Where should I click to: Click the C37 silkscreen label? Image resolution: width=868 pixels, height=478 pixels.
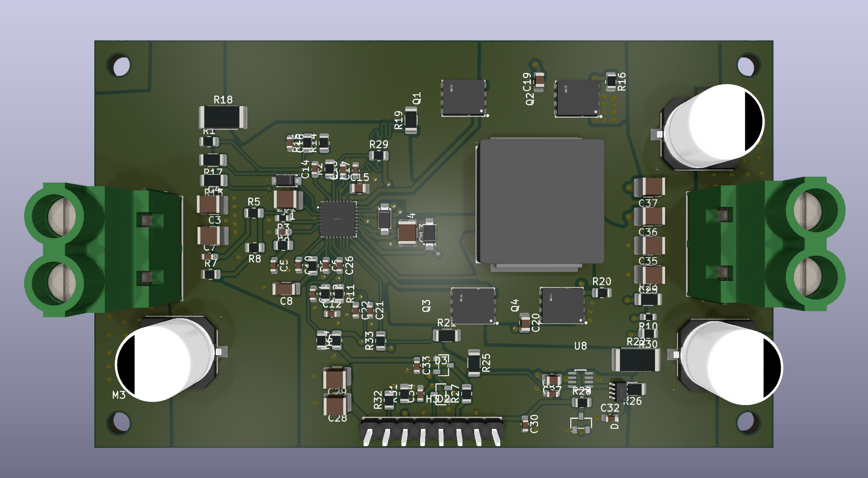(648, 203)
